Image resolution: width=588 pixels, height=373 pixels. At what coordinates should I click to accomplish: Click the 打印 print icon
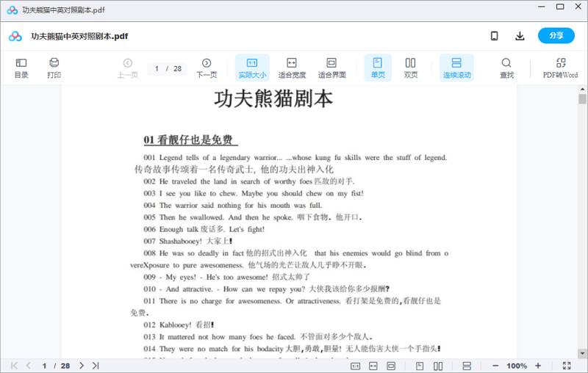point(54,68)
